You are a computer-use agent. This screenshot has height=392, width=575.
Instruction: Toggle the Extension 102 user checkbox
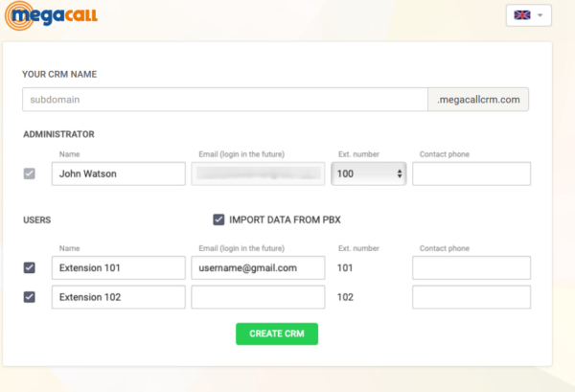[30, 297]
